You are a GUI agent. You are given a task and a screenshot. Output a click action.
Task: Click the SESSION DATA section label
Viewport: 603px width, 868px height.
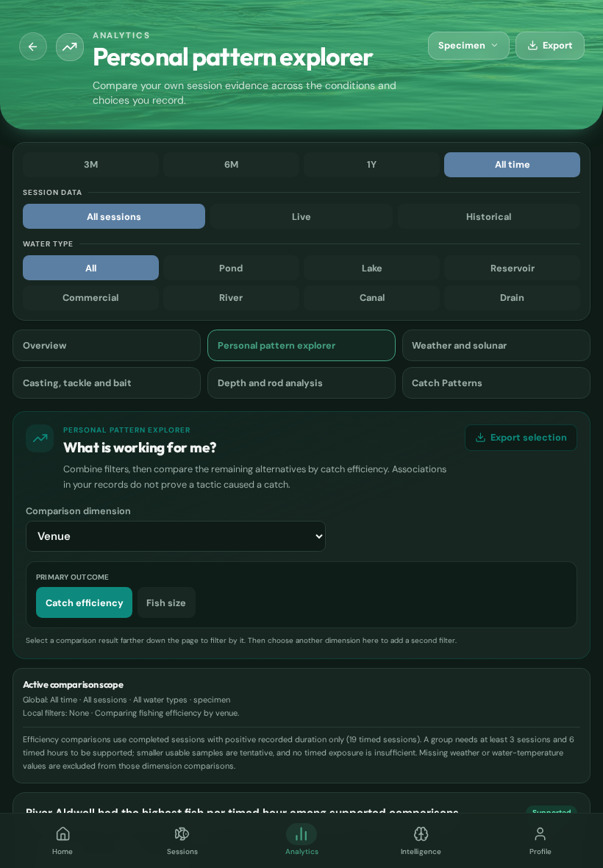(x=52, y=193)
